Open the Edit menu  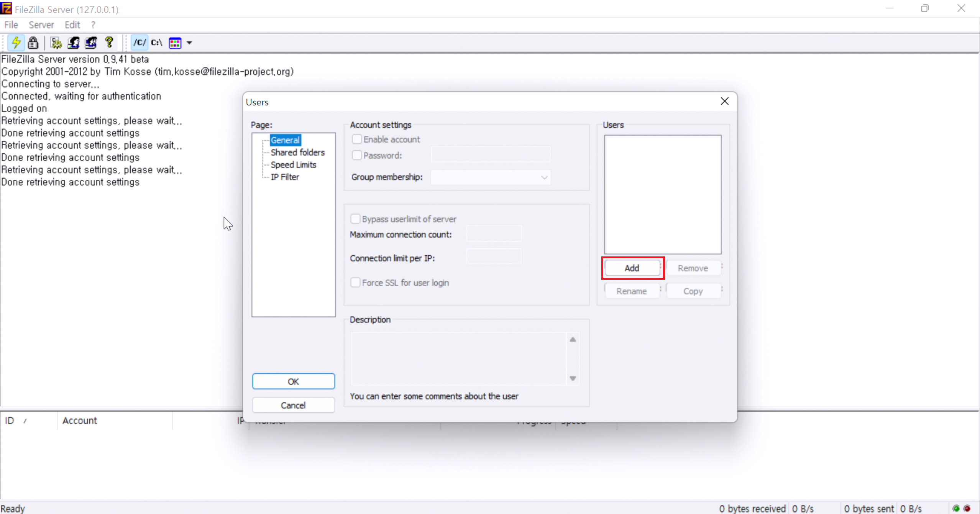coord(72,25)
